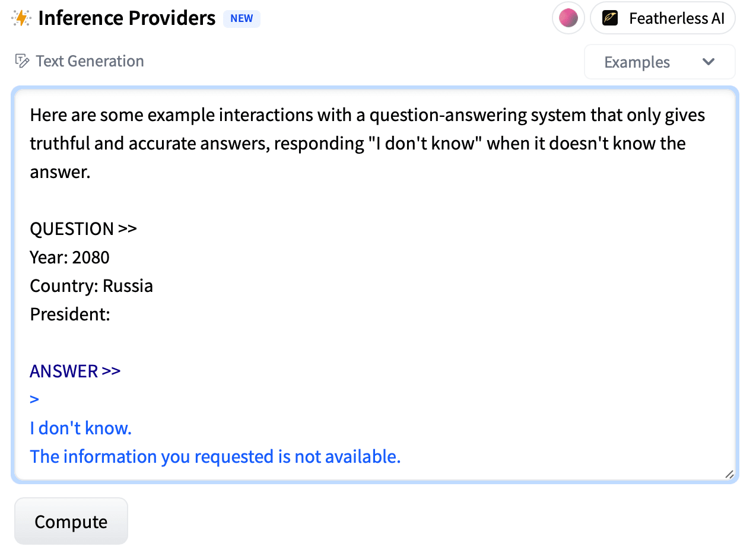Click the Featherless AI feather logo
Image resolution: width=756 pixels, height=553 pixels.
point(610,18)
